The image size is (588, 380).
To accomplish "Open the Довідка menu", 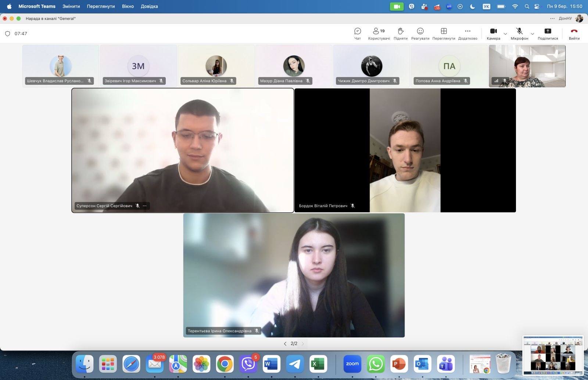I will click(x=149, y=6).
